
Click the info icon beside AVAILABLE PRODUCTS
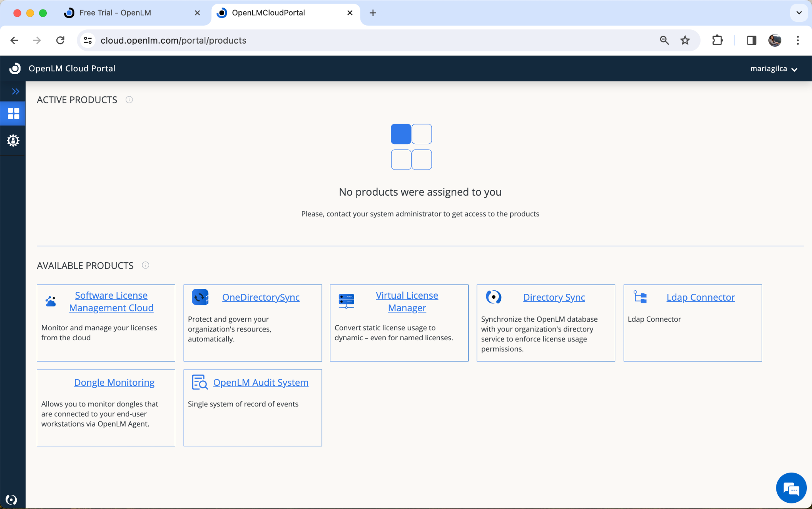pyautogui.click(x=145, y=265)
